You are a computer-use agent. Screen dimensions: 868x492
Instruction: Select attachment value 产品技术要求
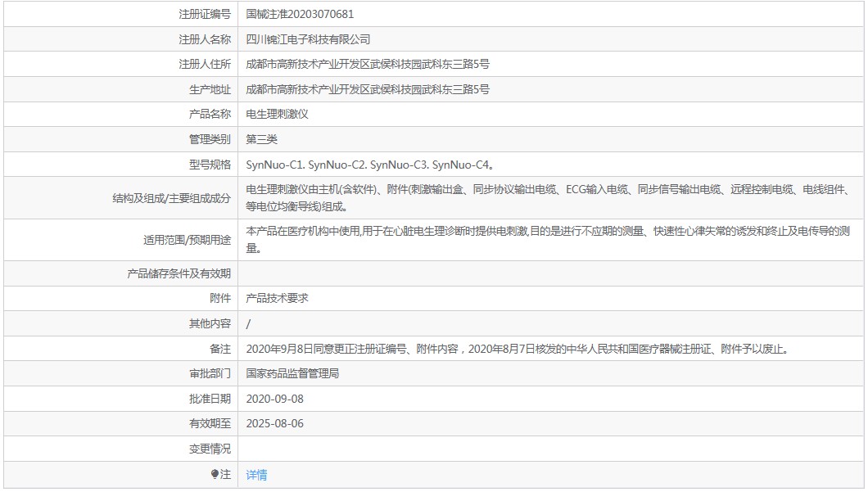click(277, 298)
